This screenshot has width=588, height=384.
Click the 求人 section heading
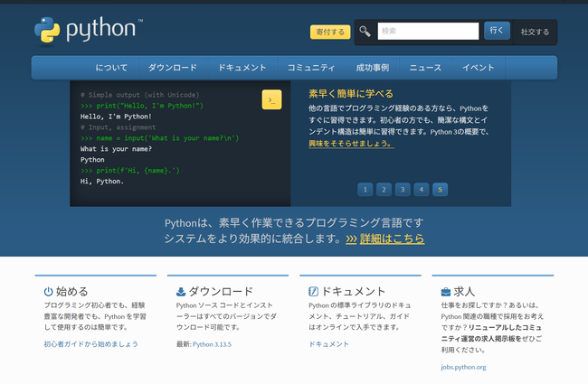(464, 292)
